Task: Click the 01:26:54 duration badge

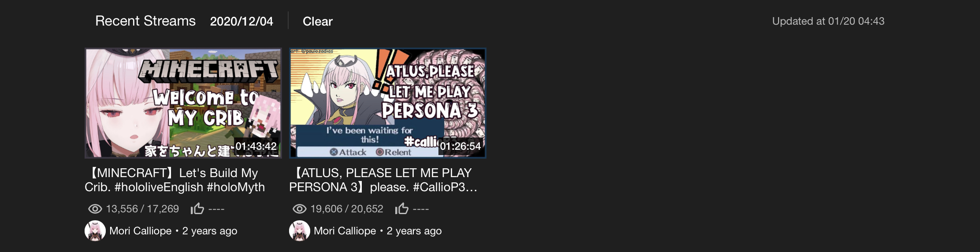Action: (460, 146)
